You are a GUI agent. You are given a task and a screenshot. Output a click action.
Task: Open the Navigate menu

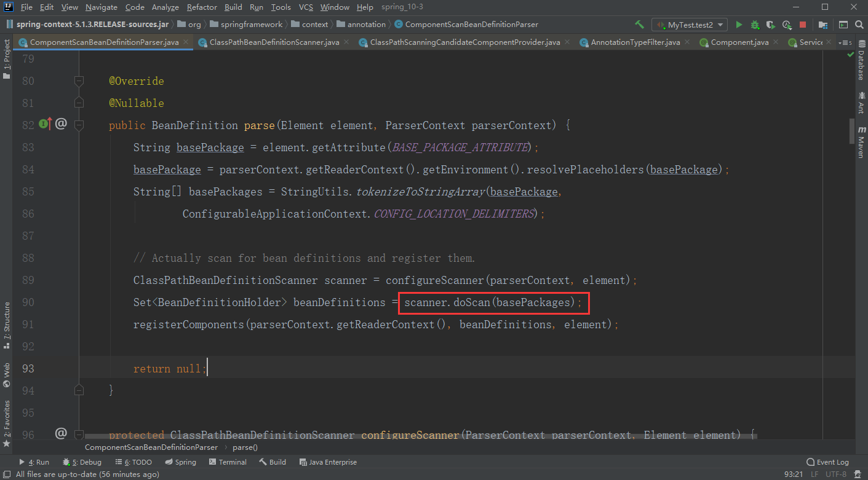click(102, 7)
